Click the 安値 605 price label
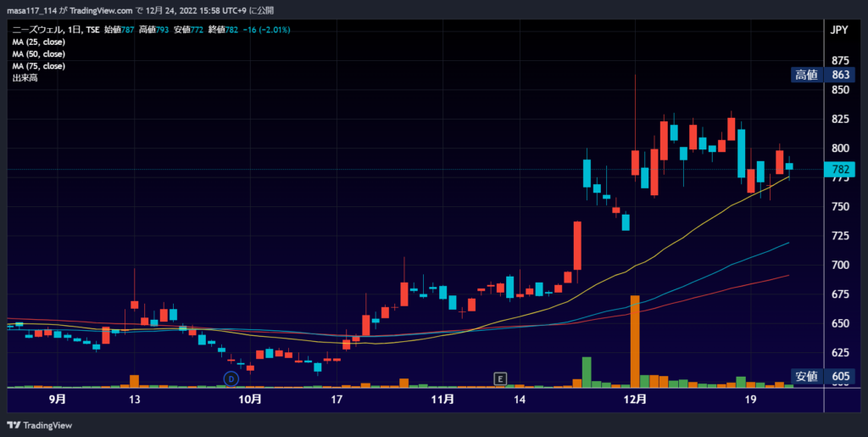Screen dimensions: 868x437 click(824, 377)
